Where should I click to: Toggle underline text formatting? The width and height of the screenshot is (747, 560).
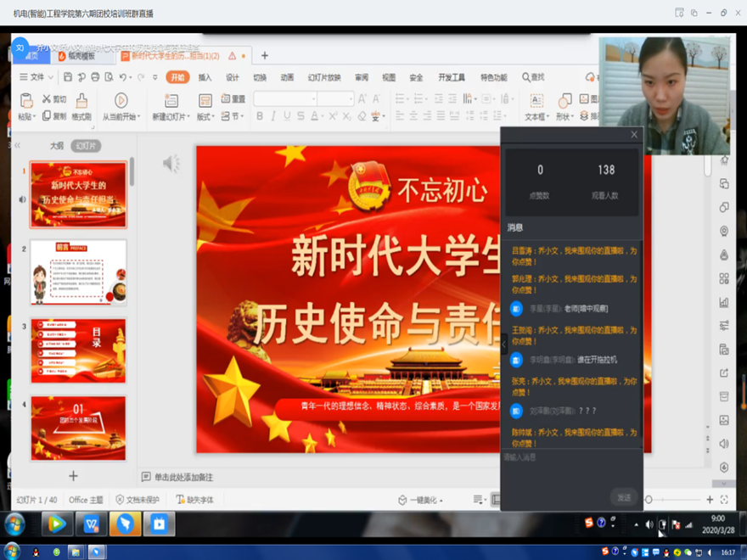[x=287, y=116]
